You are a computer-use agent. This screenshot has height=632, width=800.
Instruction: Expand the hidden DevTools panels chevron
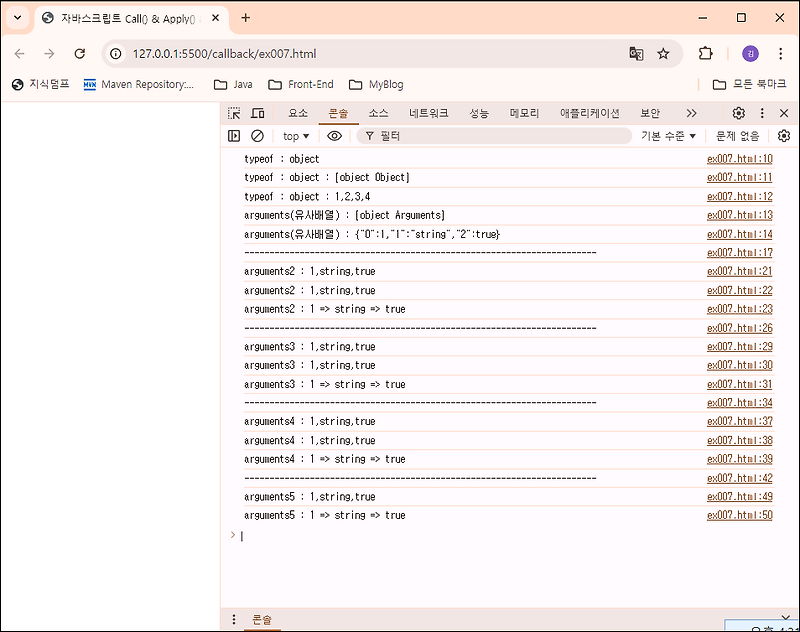[x=691, y=113]
